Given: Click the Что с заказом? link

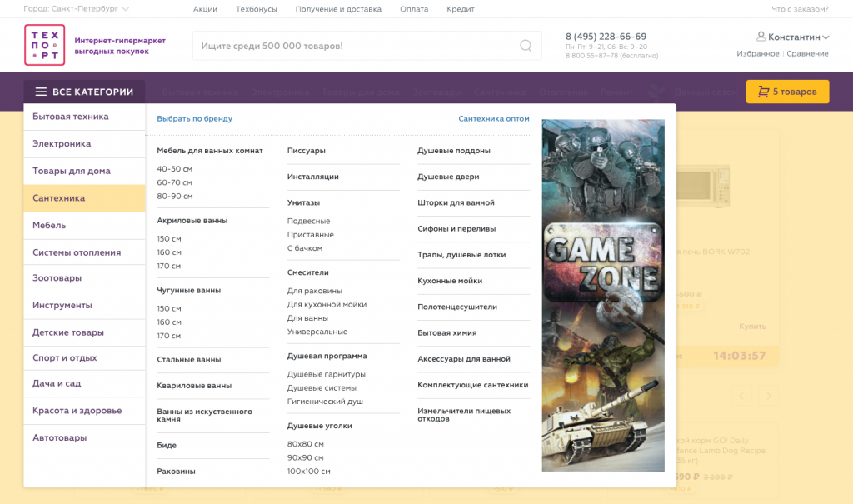Looking at the screenshot, I should click(800, 9).
